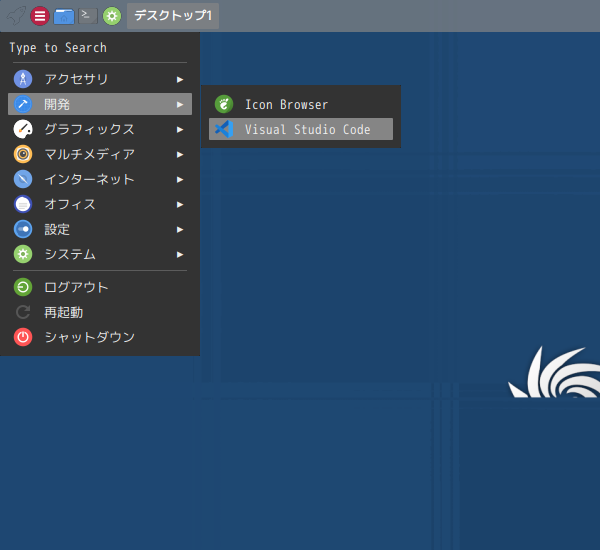Launch Icon Browser from submenu
The image size is (600, 550).
click(x=301, y=104)
